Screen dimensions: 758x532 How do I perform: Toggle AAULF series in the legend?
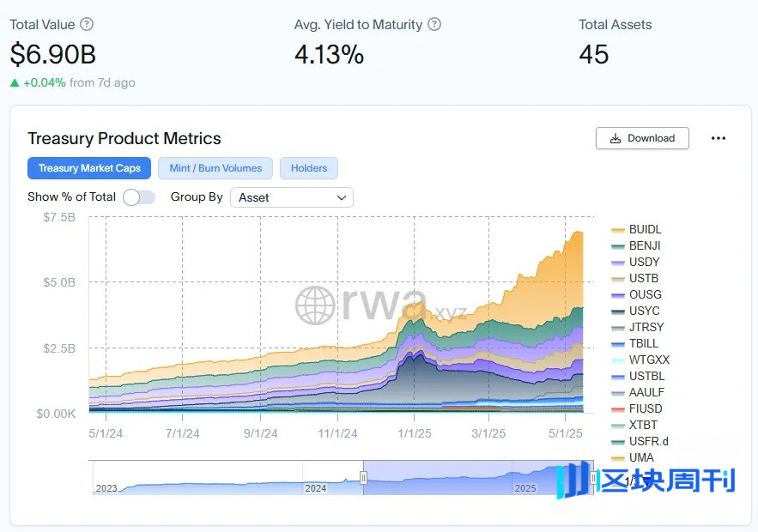[638, 393]
